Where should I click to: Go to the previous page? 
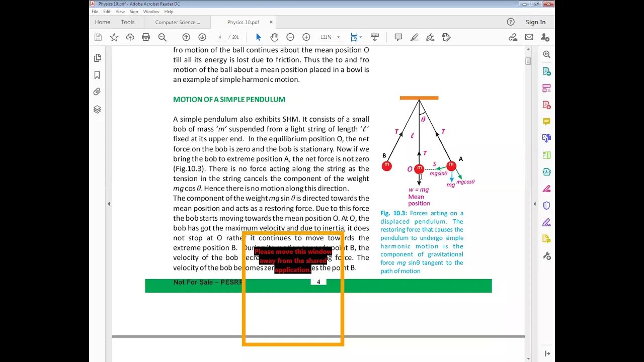click(186, 37)
